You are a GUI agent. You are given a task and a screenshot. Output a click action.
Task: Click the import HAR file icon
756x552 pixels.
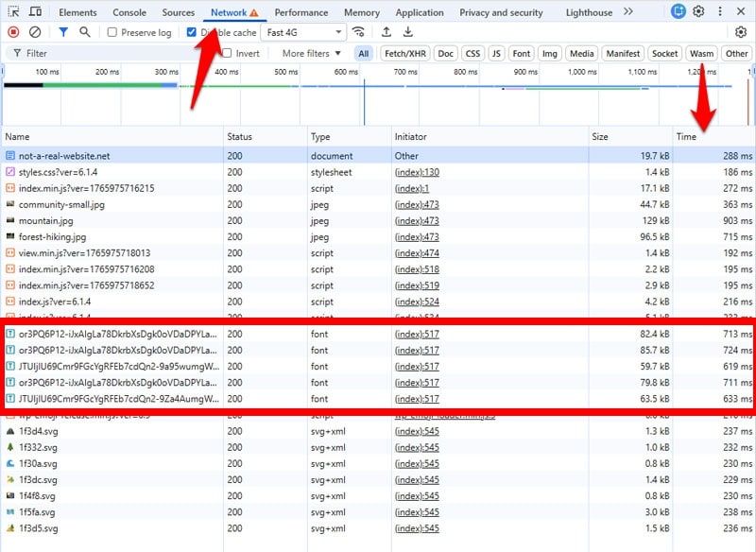(388, 31)
